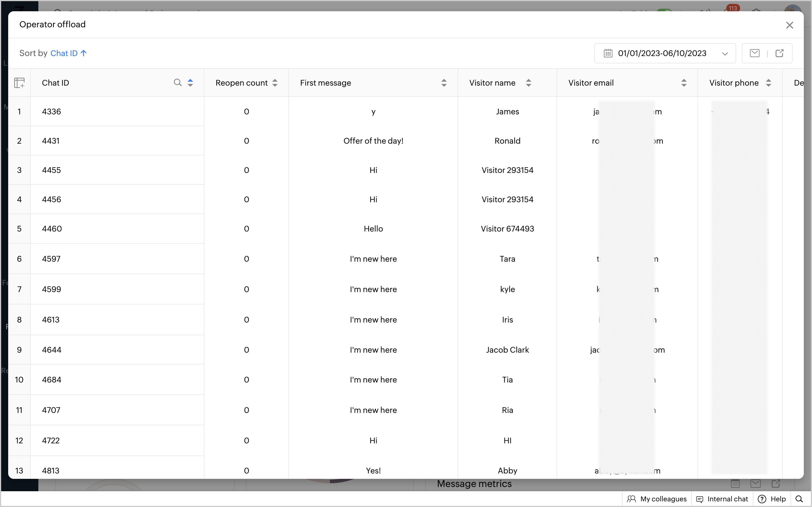Click the Chat ID search magnifier
Viewport: 812px width, 507px height.
click(x=178, y=83)
